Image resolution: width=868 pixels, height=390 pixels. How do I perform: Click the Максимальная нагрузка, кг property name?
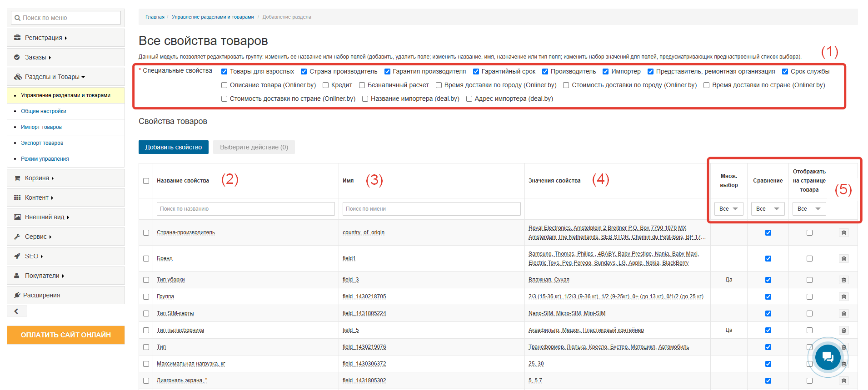coord(191,364)
